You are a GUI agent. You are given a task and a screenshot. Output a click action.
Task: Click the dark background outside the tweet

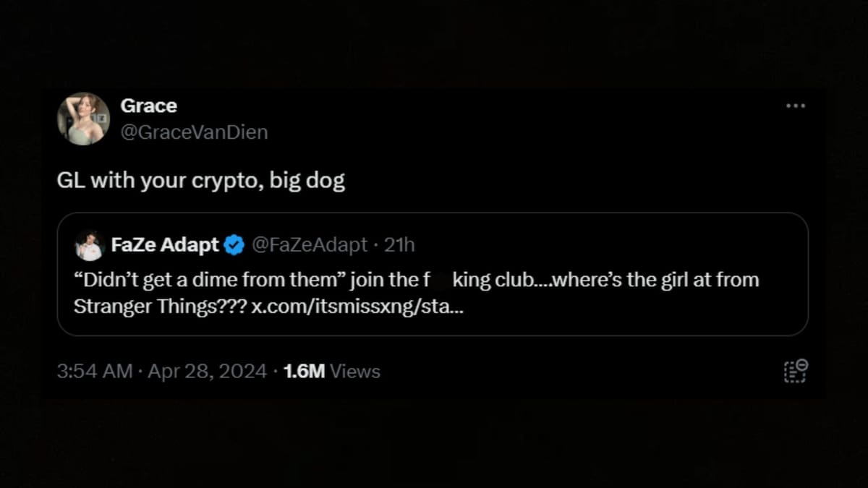pos(434,455)
